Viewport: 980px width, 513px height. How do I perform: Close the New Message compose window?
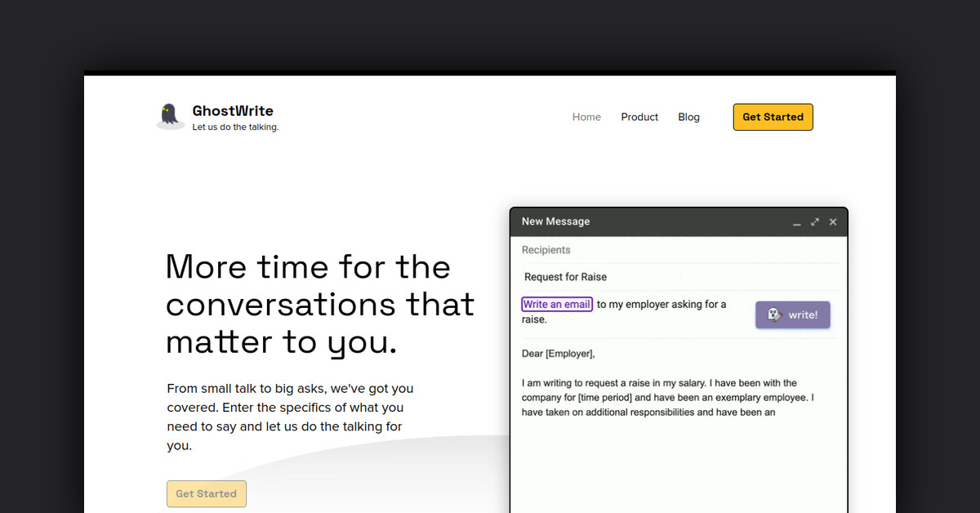833,222
